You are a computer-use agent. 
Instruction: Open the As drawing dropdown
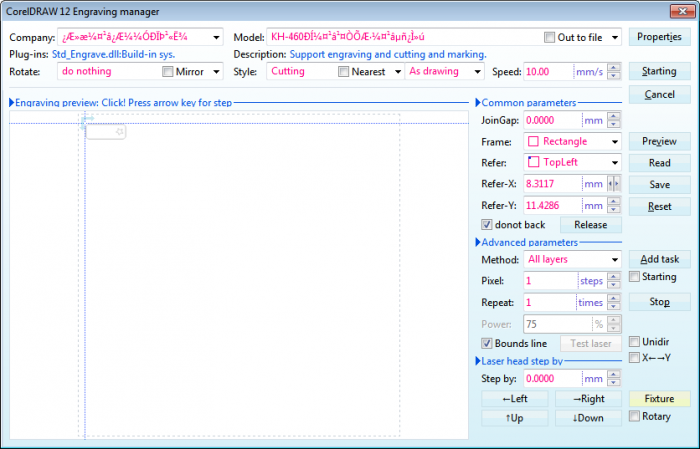(x=477, y=71)
